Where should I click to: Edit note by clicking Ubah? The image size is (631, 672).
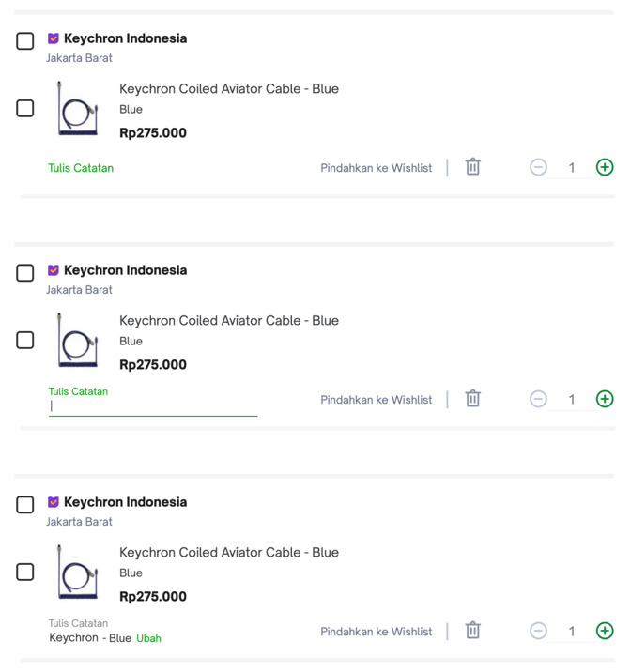point(148,638)
